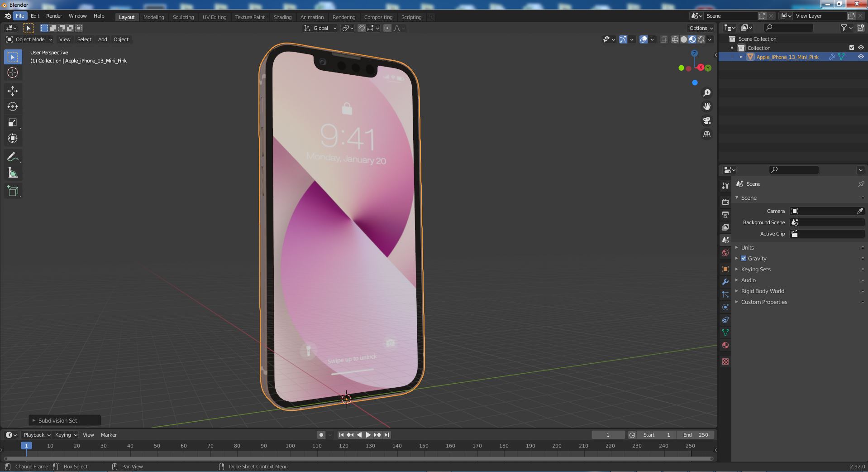Screen dimensions: 868x472
Task: Click the current frame number field
Action: click(x=608, y=435)
